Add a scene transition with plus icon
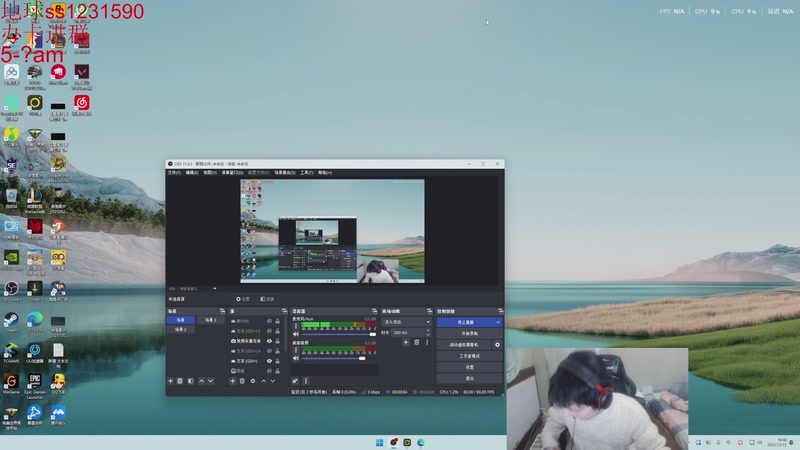The height and width of the screenshot is (450, 800). coord(406,342)
